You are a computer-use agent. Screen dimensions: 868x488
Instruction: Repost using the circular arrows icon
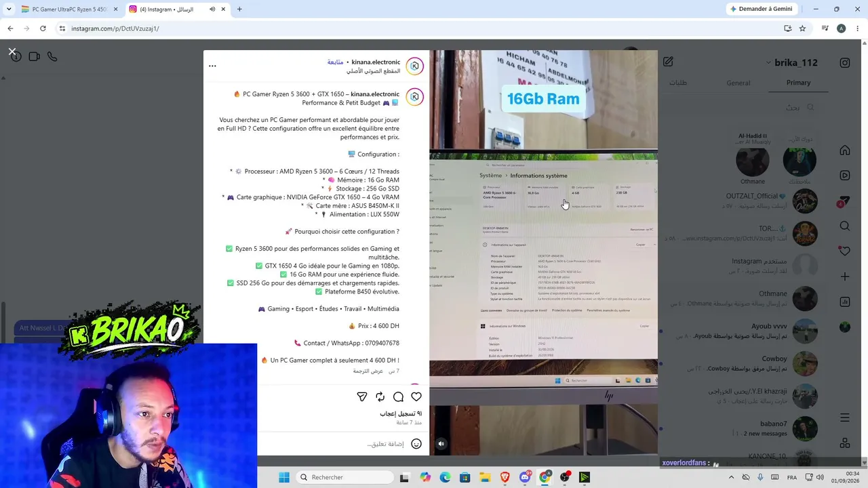(380, 396)
